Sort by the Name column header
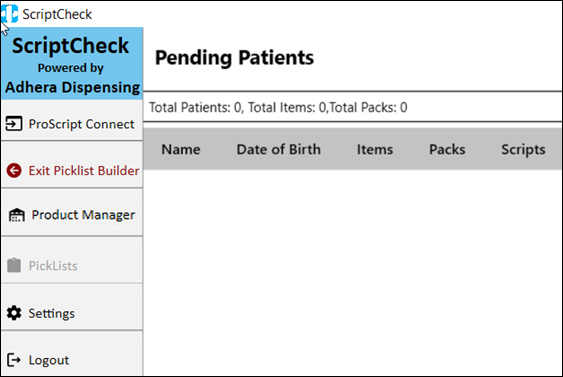The height and width of the screenshot is (377, 563). [181, 149]
